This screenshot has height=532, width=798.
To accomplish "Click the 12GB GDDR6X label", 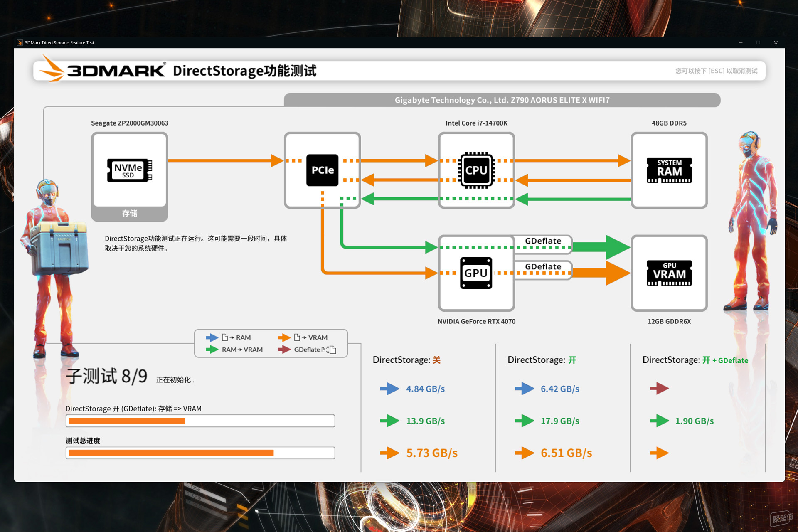I will (669, 321).
